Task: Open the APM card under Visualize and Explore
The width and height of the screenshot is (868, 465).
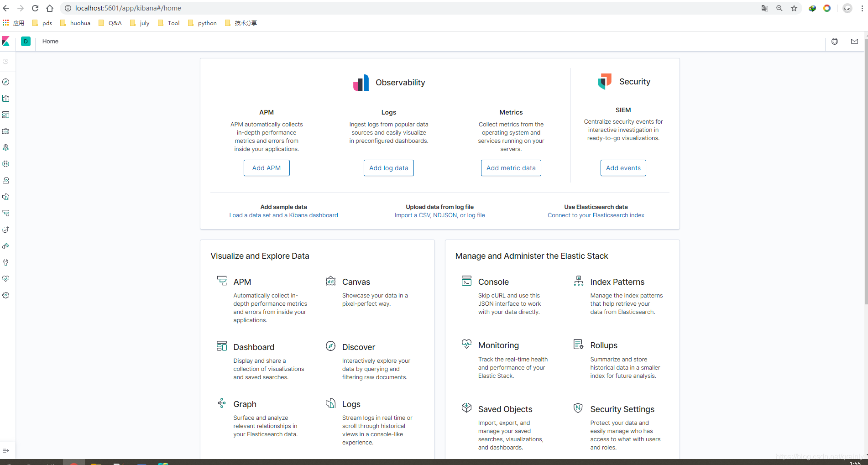Action: click(263, 299)
